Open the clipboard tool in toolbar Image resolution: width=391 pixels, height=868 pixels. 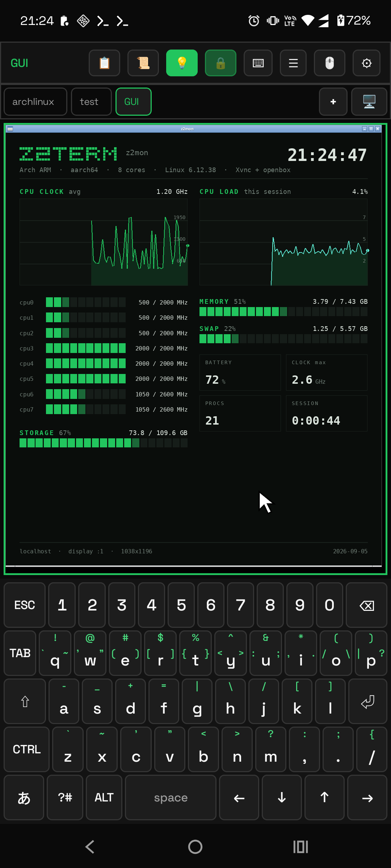[x=104, y=63]
